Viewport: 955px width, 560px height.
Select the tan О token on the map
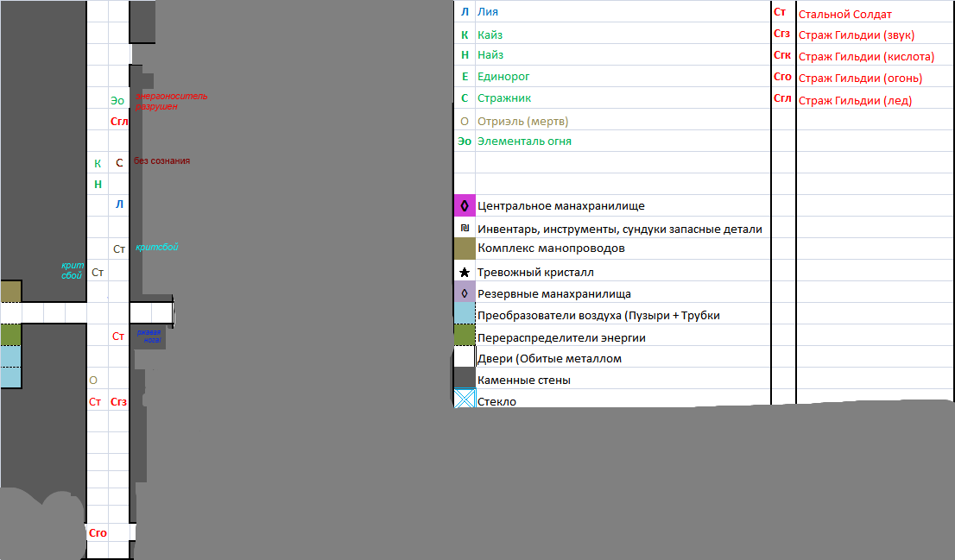93,380
